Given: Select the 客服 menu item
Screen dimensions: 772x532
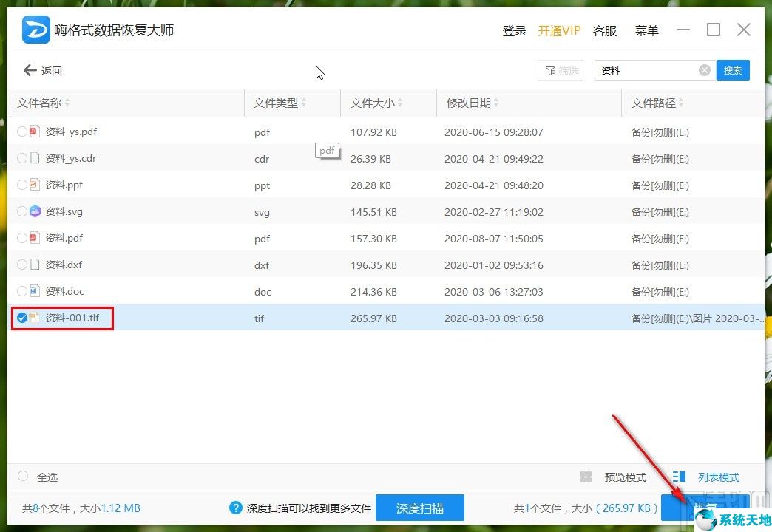Looking at the screenshot, I should (604, 30).
